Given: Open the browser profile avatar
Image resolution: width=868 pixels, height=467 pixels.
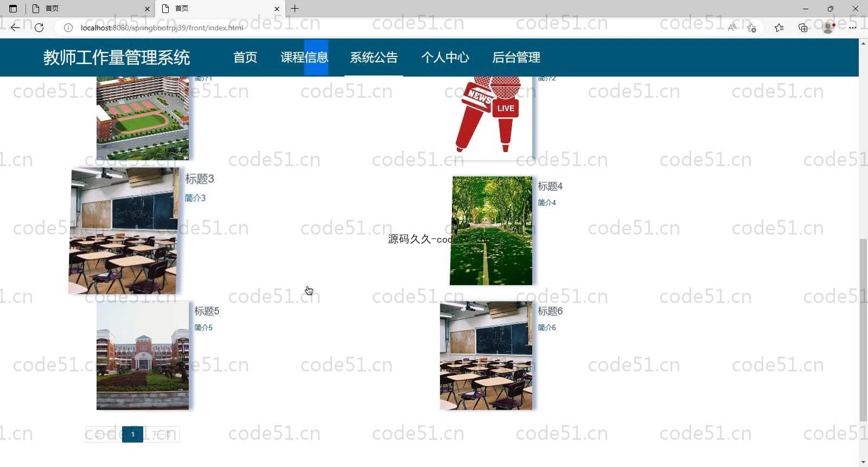Looking at the screenshot, I should tap(828, 28).
